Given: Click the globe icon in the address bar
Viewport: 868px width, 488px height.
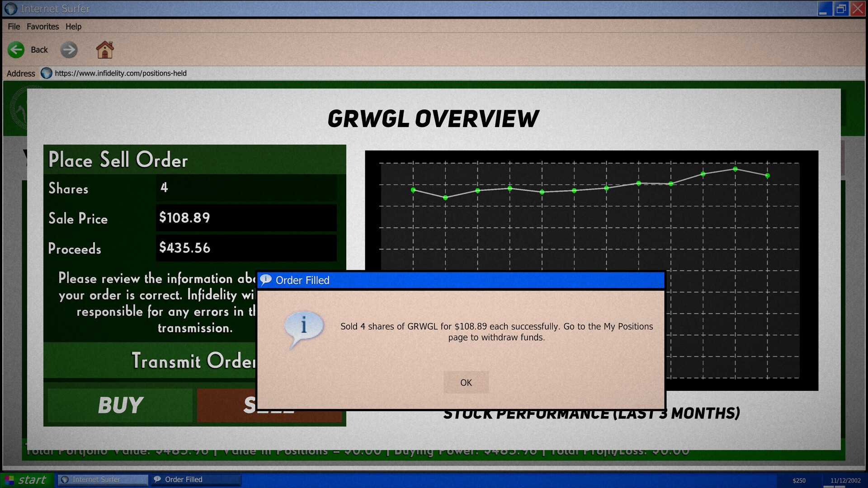Looking at the screenshot, I should 46,73.
